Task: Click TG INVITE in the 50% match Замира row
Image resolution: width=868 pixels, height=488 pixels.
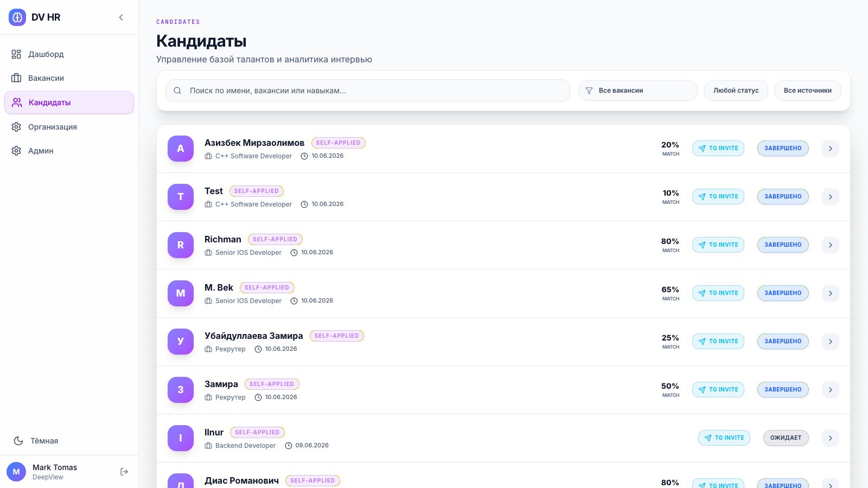Action: pyautogui.click(x=718, y=390)
